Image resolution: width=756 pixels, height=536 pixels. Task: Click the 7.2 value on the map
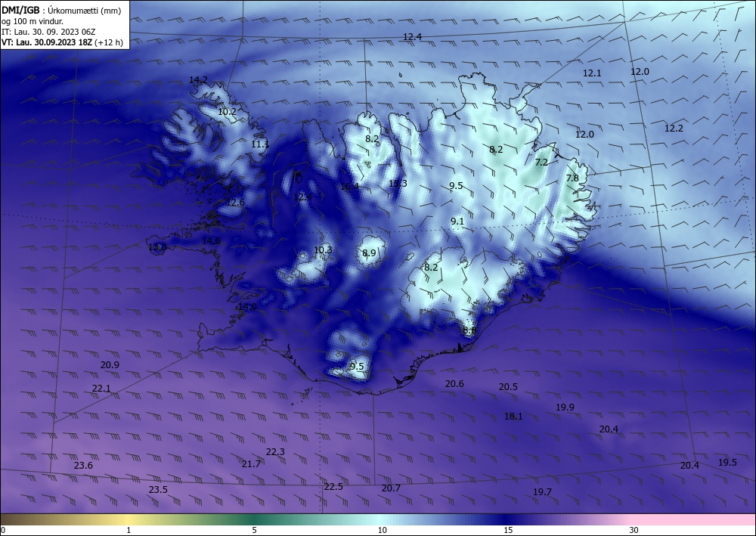point(541,163)
